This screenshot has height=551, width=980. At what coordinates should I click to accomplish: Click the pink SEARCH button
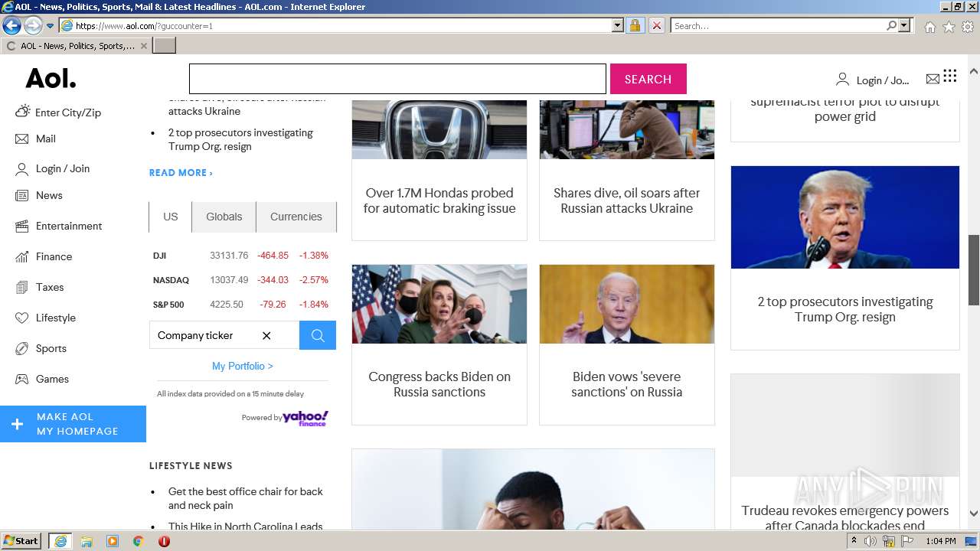coord(648,79)
